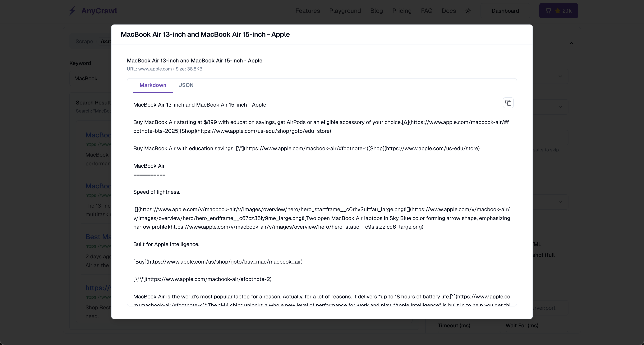
Task: Open the FAQ nav link
Action: pos(426,11)
